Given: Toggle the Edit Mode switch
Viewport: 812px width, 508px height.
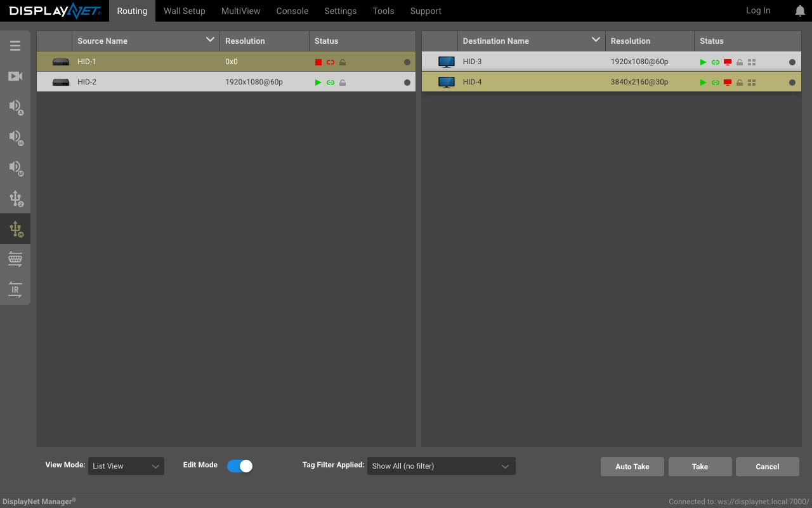Looking at the screenshot, I should 240,466.
